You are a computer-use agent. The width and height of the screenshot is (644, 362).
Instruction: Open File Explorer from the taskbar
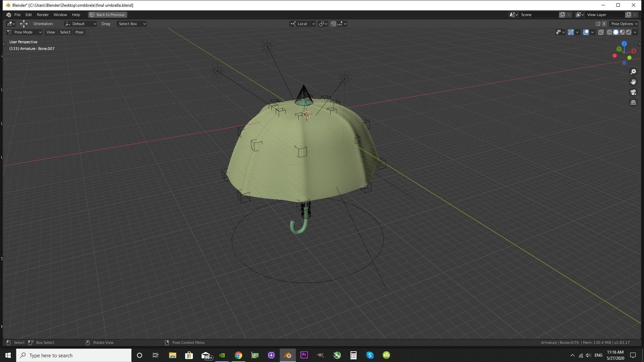point(172,355)
